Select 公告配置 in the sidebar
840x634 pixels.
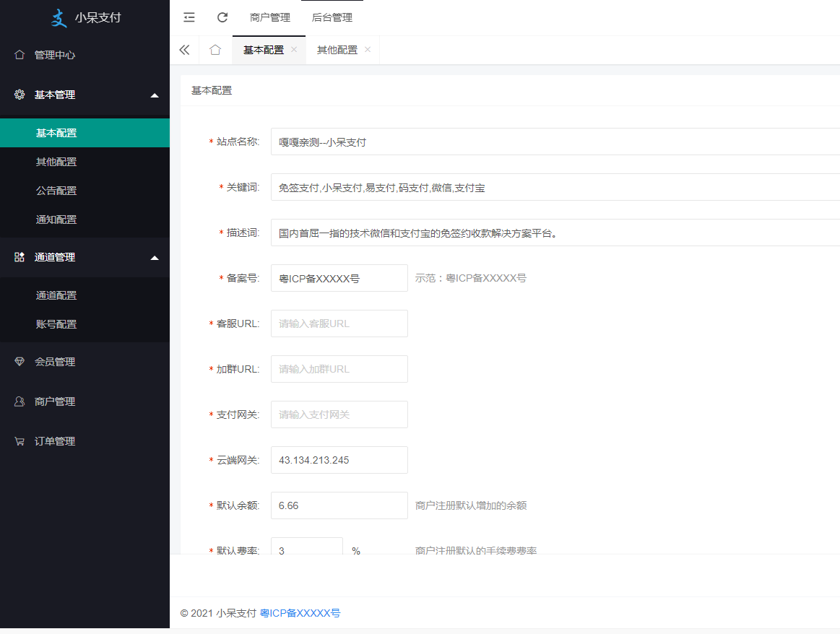56,191
